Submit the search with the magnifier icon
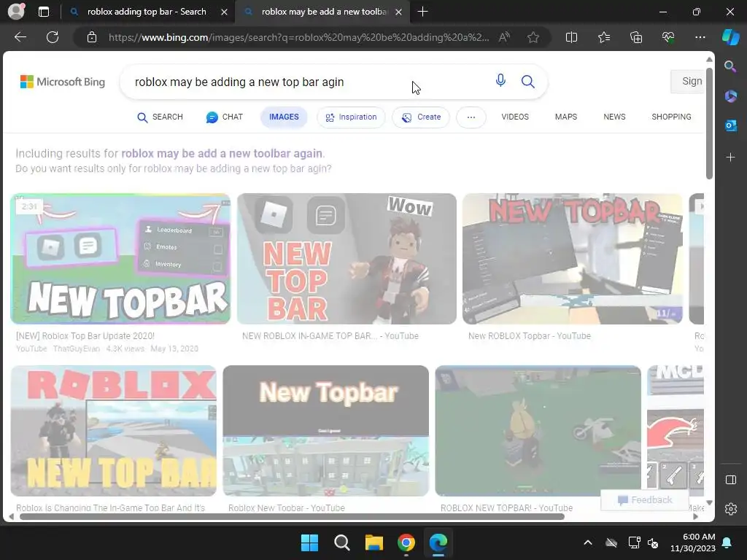The width and height of the screenshot is (747, 560). point(527,82)
